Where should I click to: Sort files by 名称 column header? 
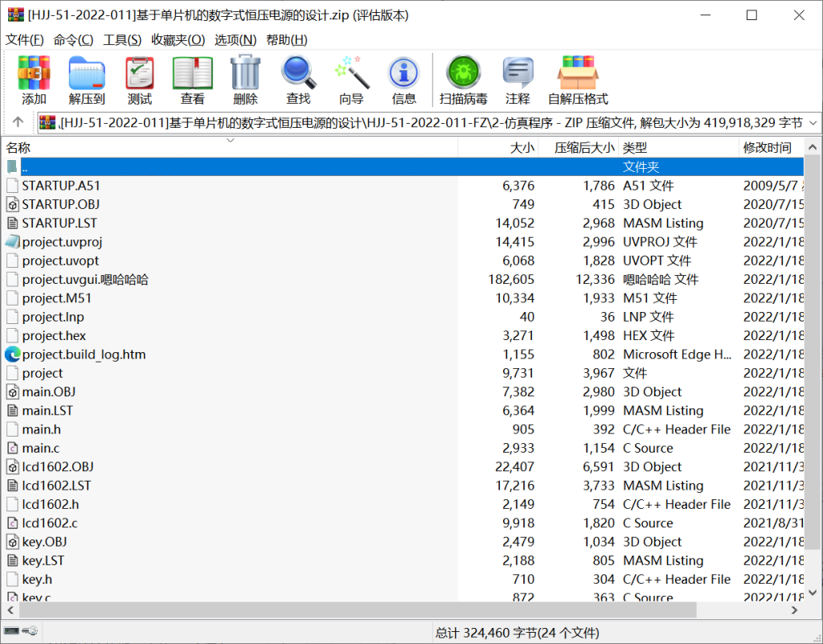pyautogui.click(x=19, y=148)
